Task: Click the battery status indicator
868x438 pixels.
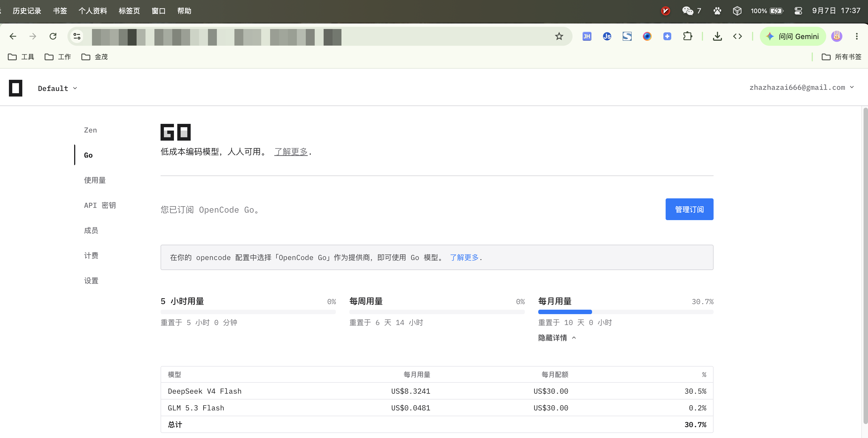Action: pos(767,11)
